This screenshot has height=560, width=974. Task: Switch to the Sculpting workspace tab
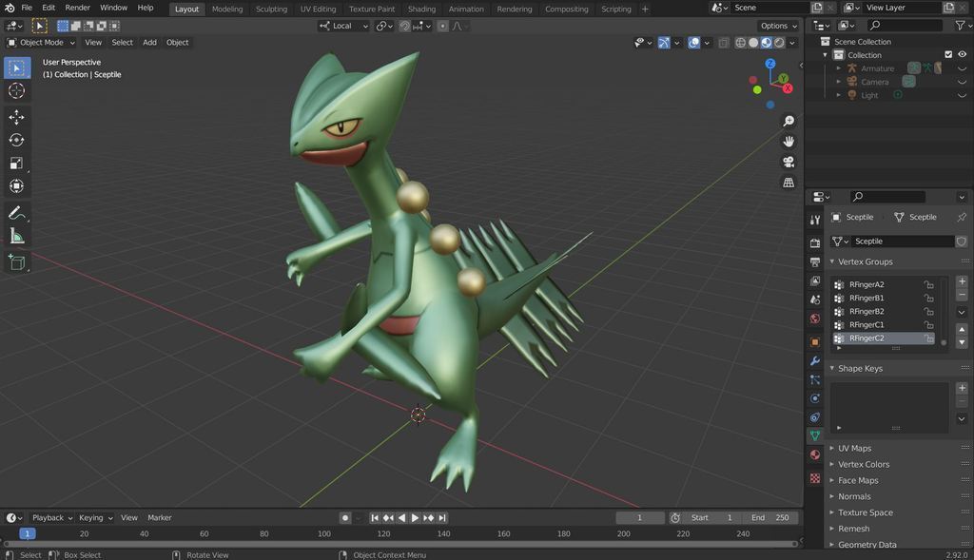point(271,10)
